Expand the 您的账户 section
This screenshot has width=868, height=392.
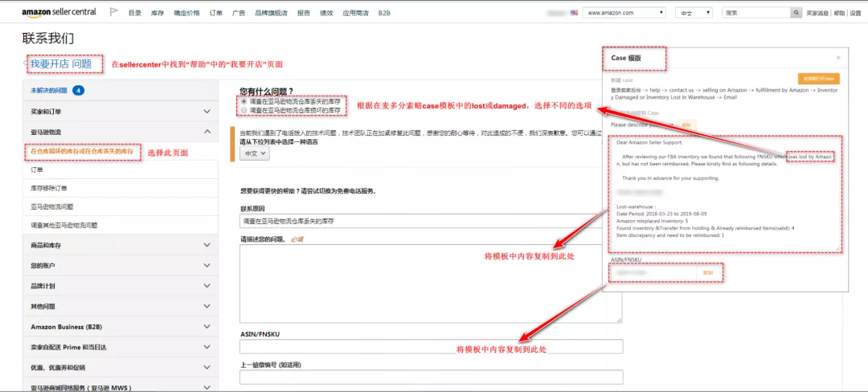121,265
